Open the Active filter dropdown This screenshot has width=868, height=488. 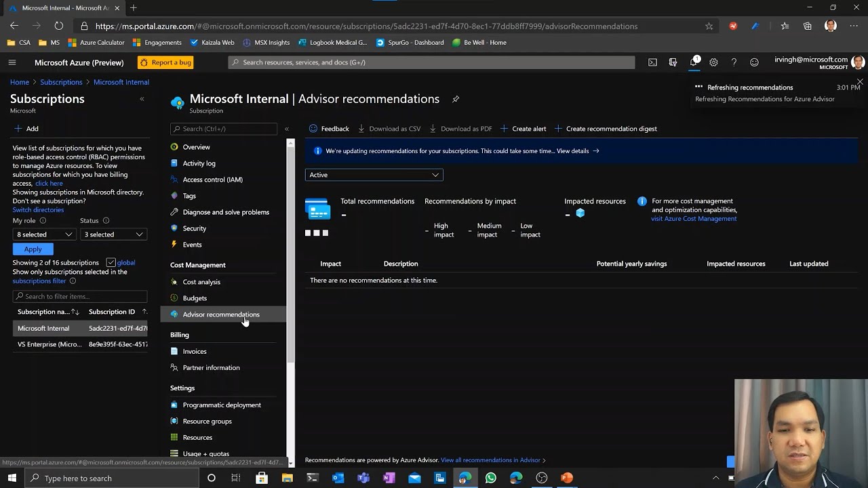point(374,175)
